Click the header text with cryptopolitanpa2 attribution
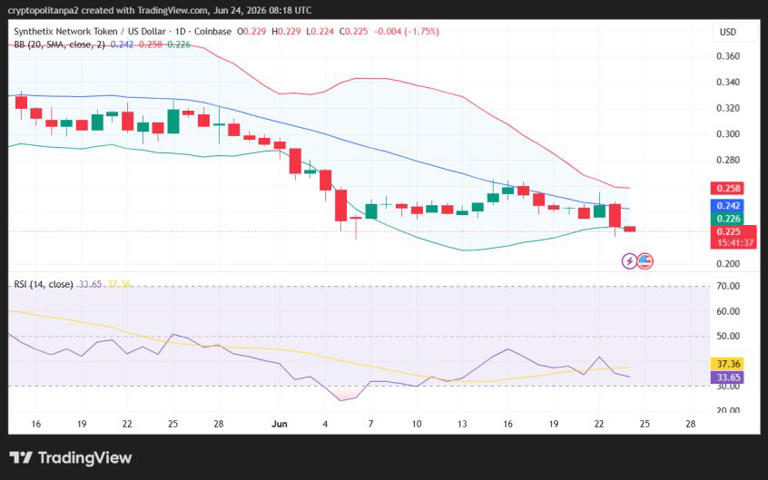This screenshot has width=768, height=480. (x=160, y=10)
